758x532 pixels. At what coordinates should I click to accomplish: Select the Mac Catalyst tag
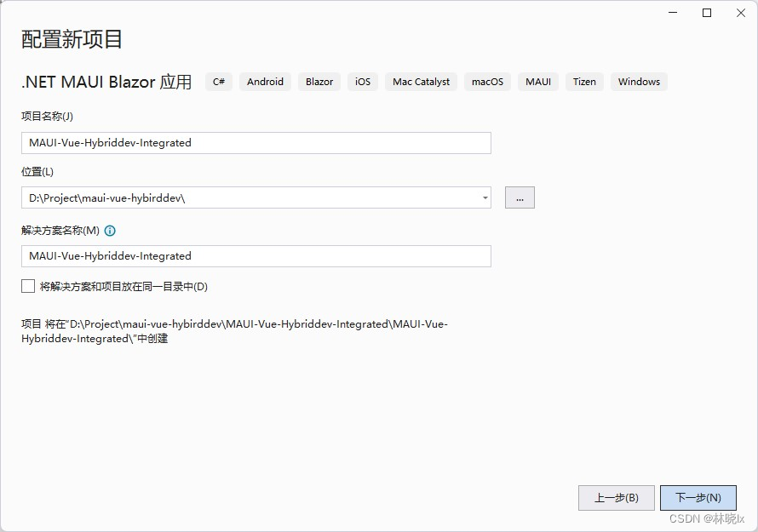[x=421, y=82]
